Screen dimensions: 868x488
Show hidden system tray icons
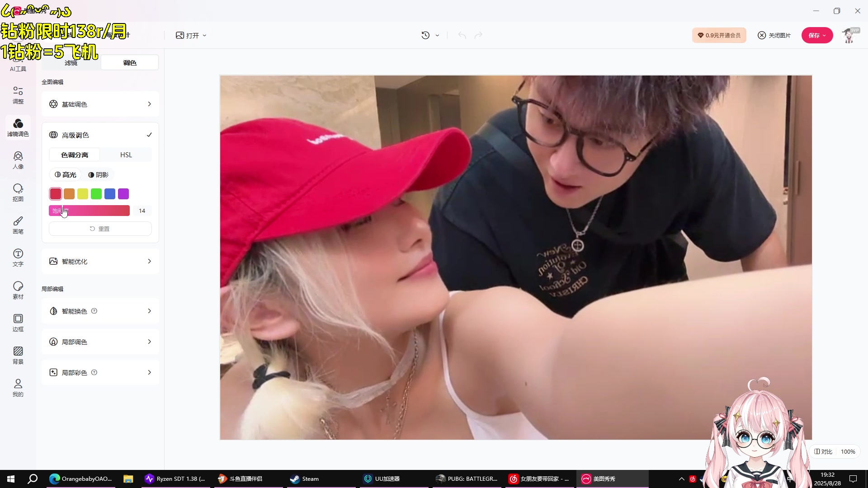click(x=681, y=479)
